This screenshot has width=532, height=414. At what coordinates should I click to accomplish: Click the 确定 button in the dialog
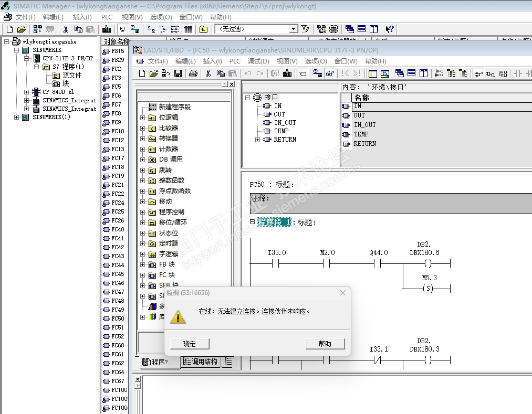[x=189, y=344]
